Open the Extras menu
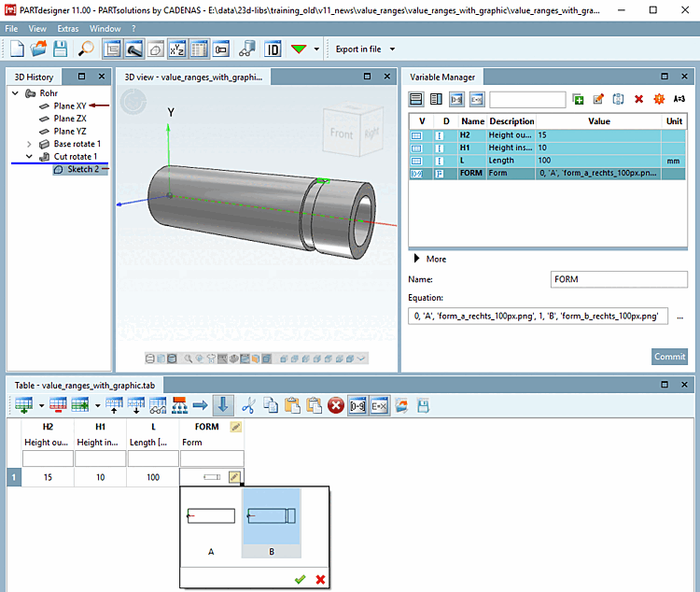Image resolution: width=700 pixels, height=592 pixels. tap(67, 29)
